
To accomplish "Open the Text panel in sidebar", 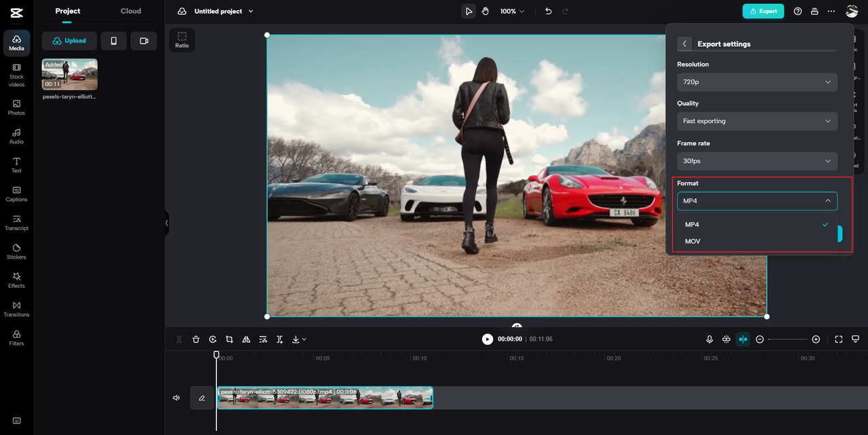I will 16,166.
